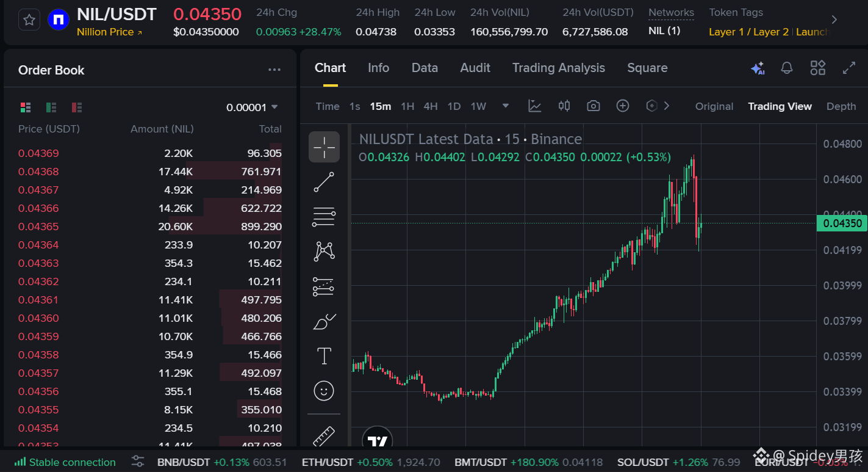
Task: Switch chart to Original view
Action: [714, 106]
